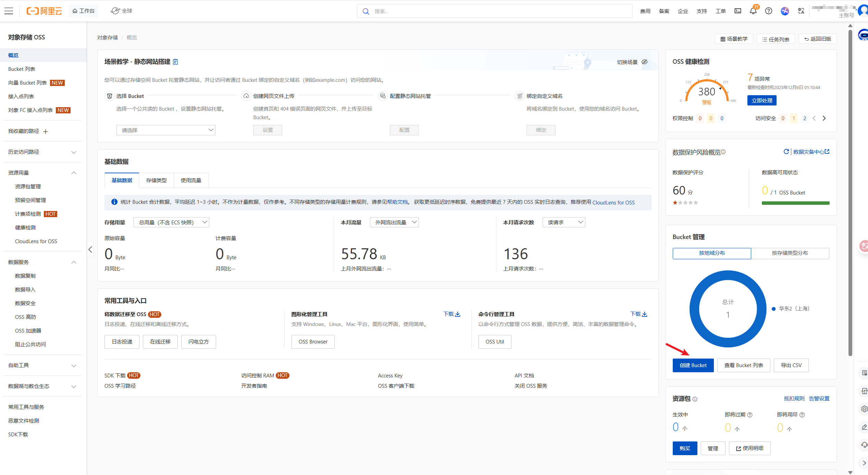
Task: Open the Cloud Shell terminal icon
Action: pyautogui.click(x=737, y=11)
